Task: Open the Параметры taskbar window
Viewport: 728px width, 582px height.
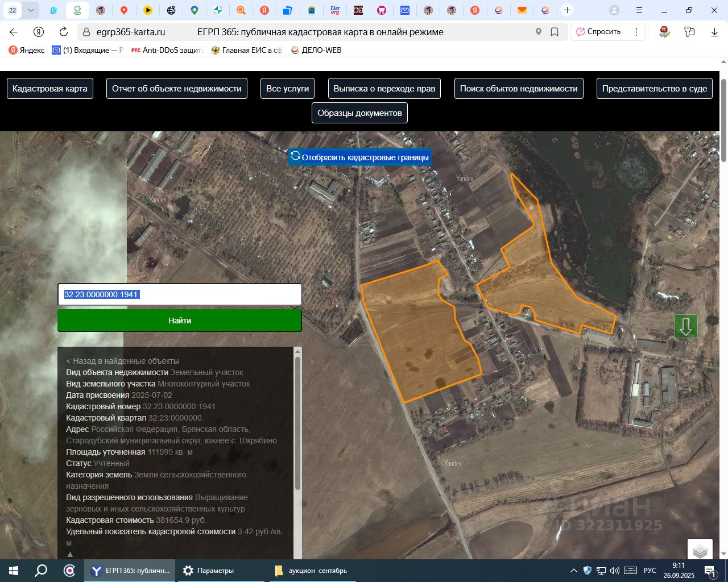Action: [x=220, y=571]
